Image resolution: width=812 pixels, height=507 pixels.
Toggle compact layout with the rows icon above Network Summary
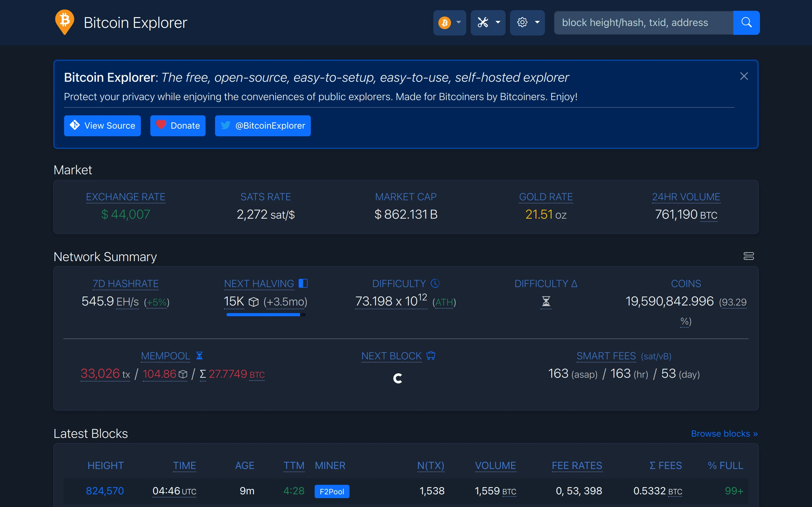[749, 256]
